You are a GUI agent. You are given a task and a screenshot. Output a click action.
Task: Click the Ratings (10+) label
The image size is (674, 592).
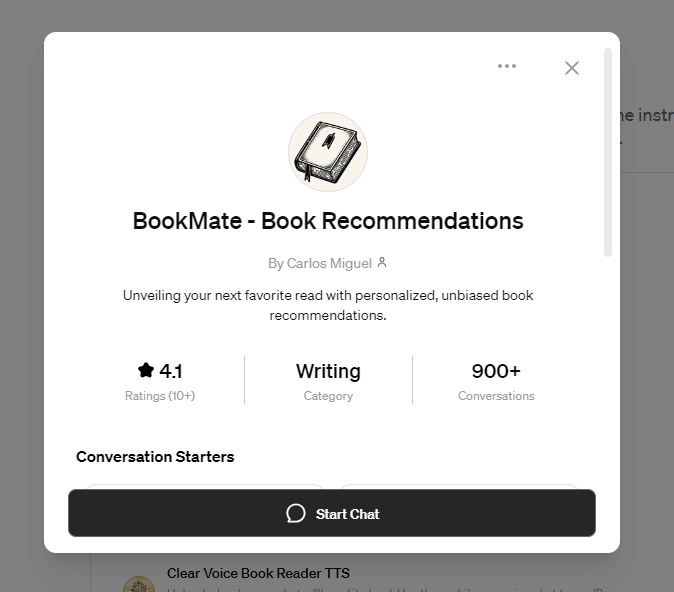(160, 396)
